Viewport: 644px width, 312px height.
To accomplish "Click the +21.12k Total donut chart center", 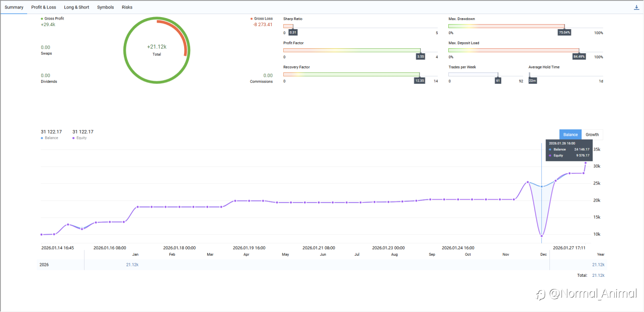I will click(x=156, y=49).
